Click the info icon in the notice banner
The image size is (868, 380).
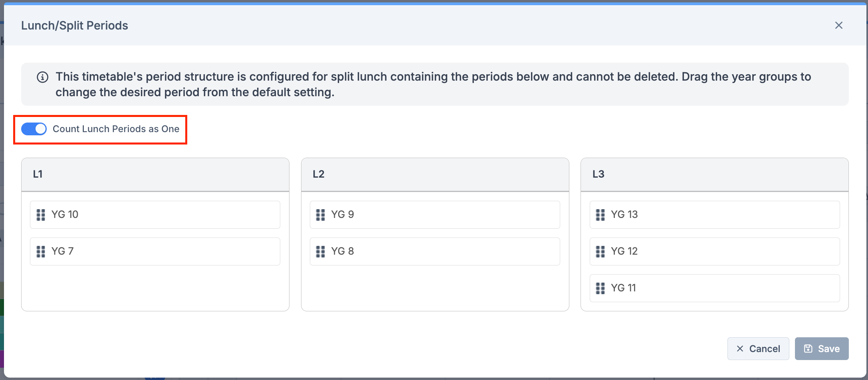coord(43,77)
